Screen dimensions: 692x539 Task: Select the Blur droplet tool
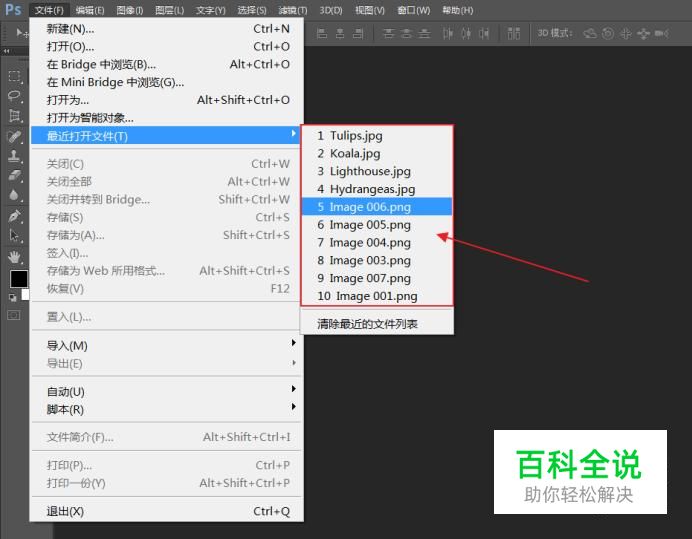[x=14, y=195]
